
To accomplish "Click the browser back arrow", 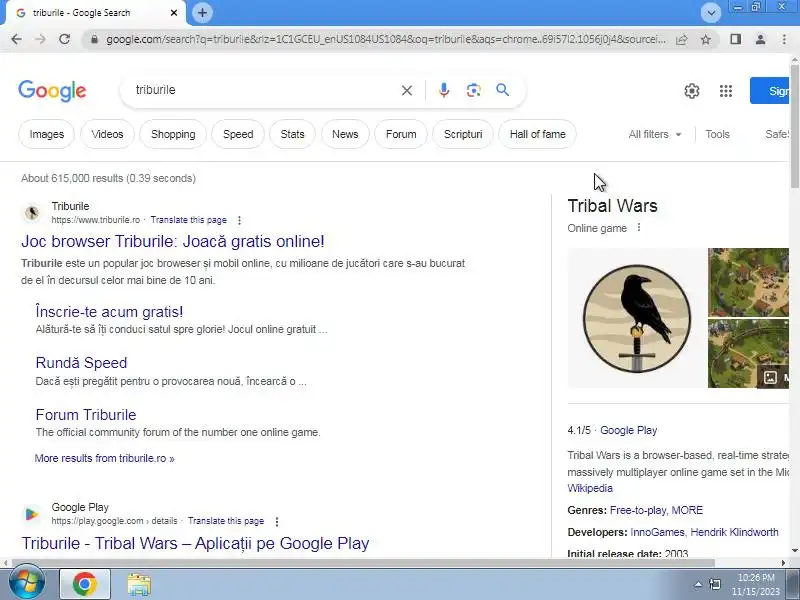I will (16, 39).
